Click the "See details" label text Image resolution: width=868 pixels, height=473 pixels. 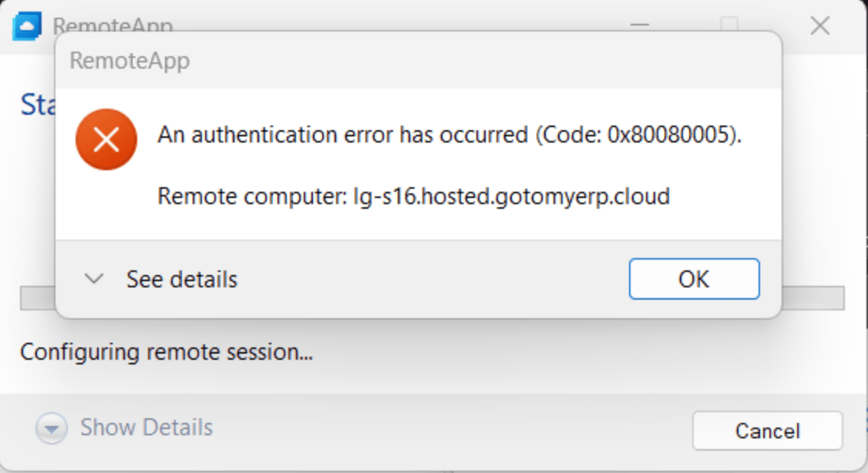pos(182,279)
